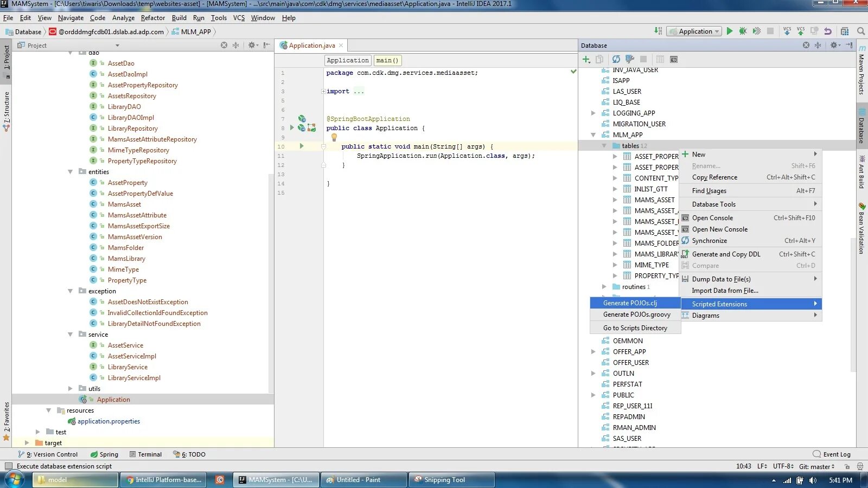
Task: Open the VCS menu
Action: [239, 18]
